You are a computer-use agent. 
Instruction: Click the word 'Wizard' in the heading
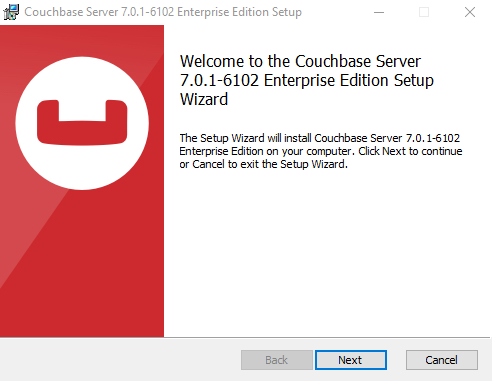(x=204, y=99)
